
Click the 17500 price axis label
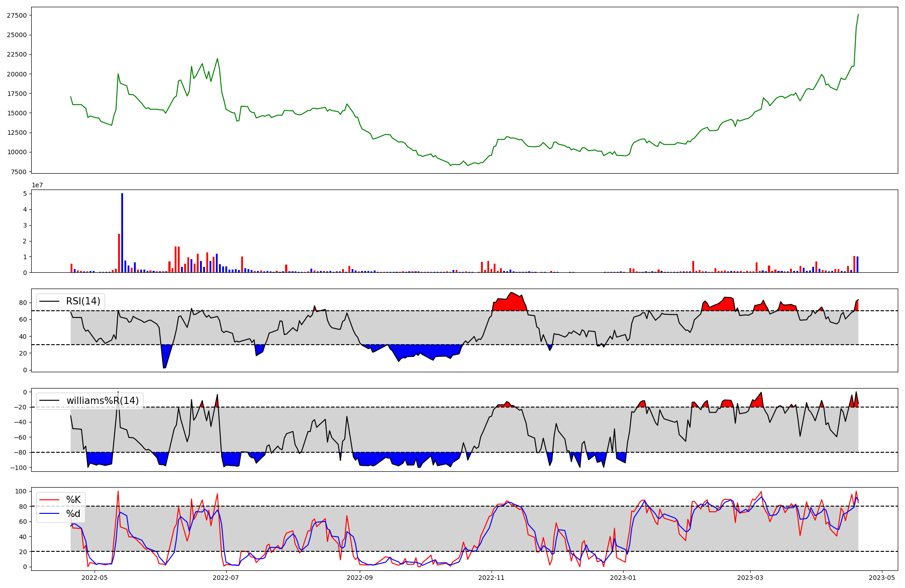click(x=16, y=94)
